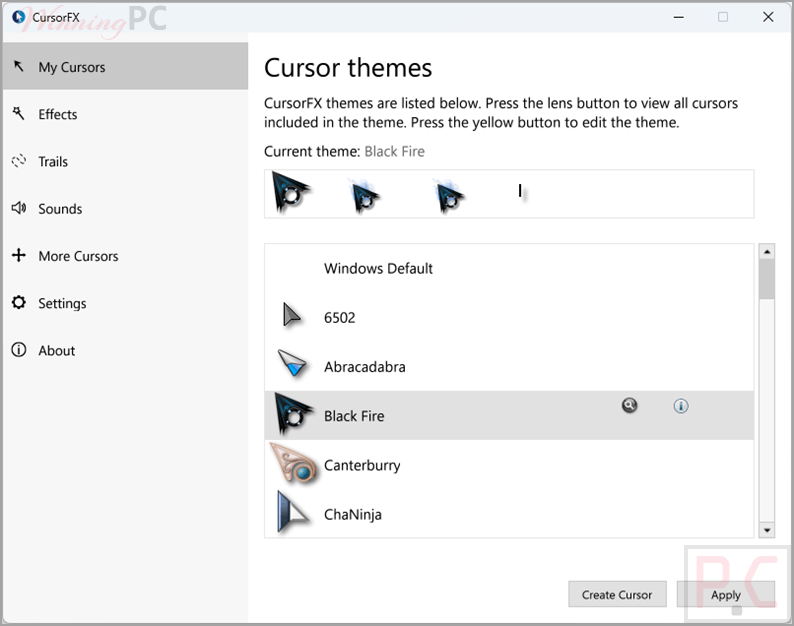Screen dimensions: 794x626
Task: Click the lens button on Black Fire row
Action: [629, 405]
